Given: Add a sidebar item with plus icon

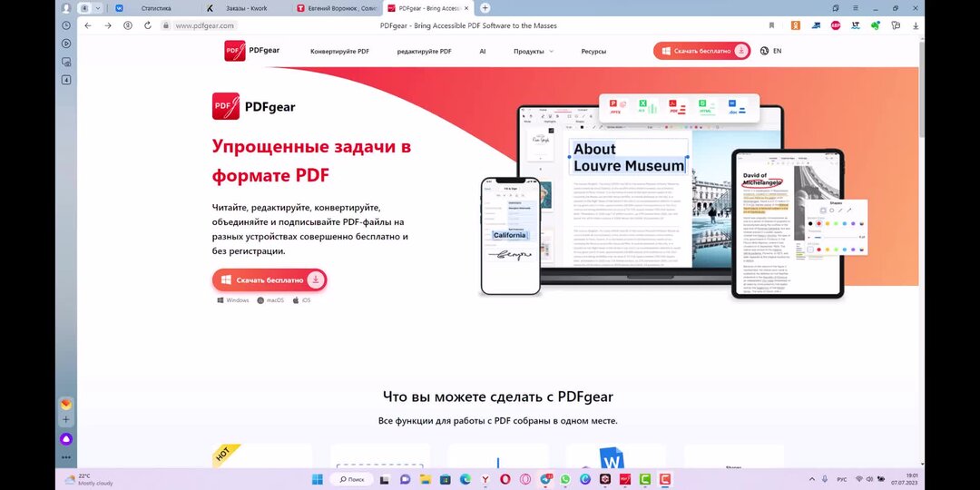Looking at the screenshot, I should 66,420.
